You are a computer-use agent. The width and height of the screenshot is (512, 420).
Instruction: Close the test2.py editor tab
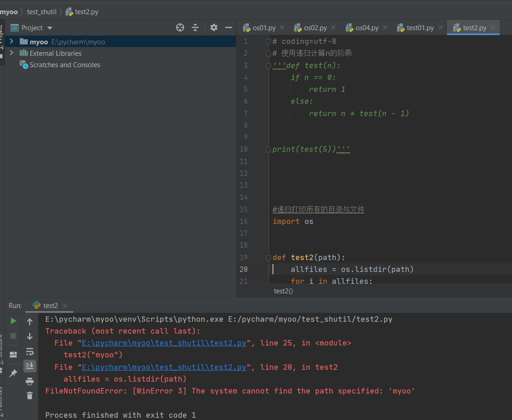tap(493, 28)
